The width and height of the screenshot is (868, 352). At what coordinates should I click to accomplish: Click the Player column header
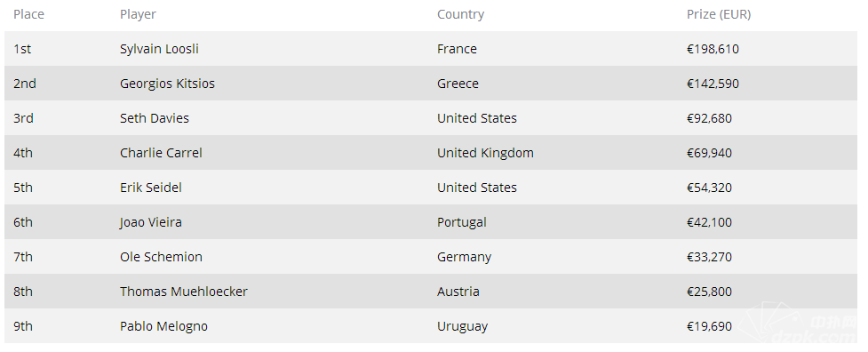138,14
